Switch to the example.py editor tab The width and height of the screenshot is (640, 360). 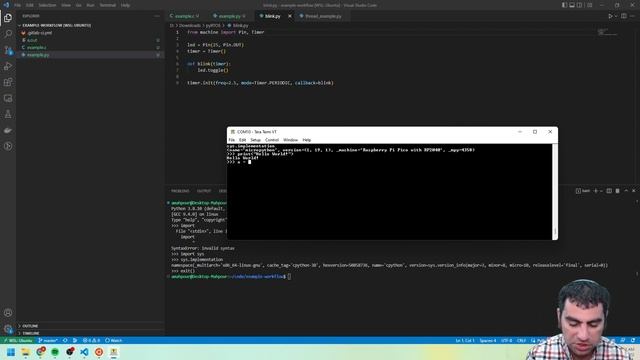pyautogui.click(x=230, y=16)
